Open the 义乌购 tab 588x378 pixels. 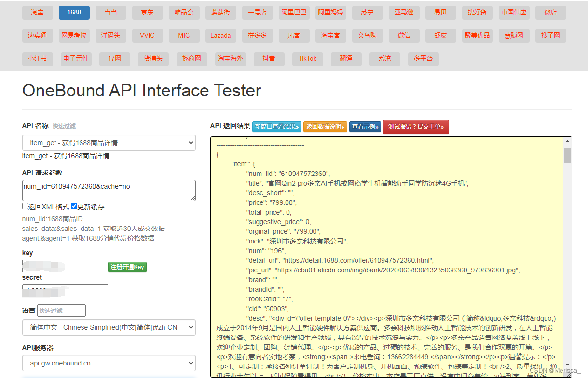[x=367, y=36]
